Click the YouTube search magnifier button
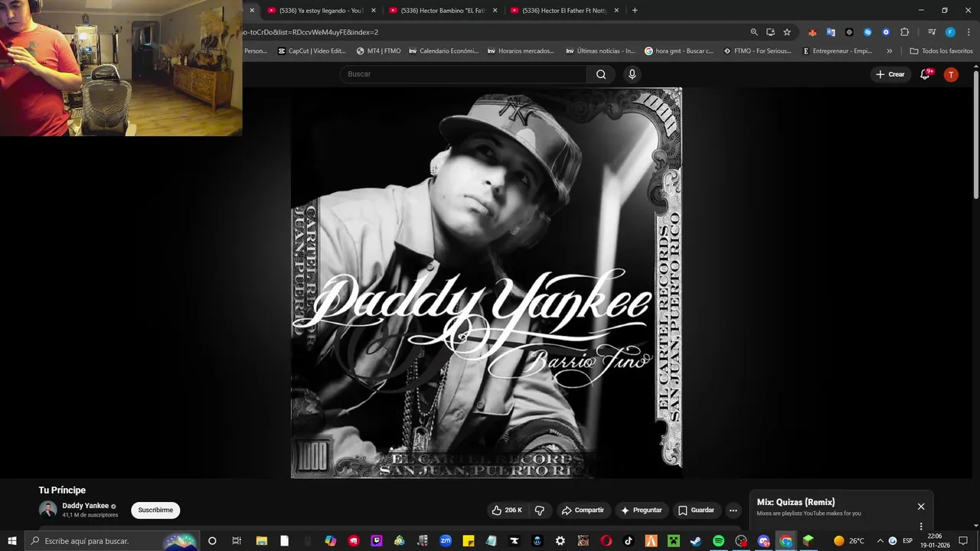Viewport: 980px width, 551px height. [601, 74]
